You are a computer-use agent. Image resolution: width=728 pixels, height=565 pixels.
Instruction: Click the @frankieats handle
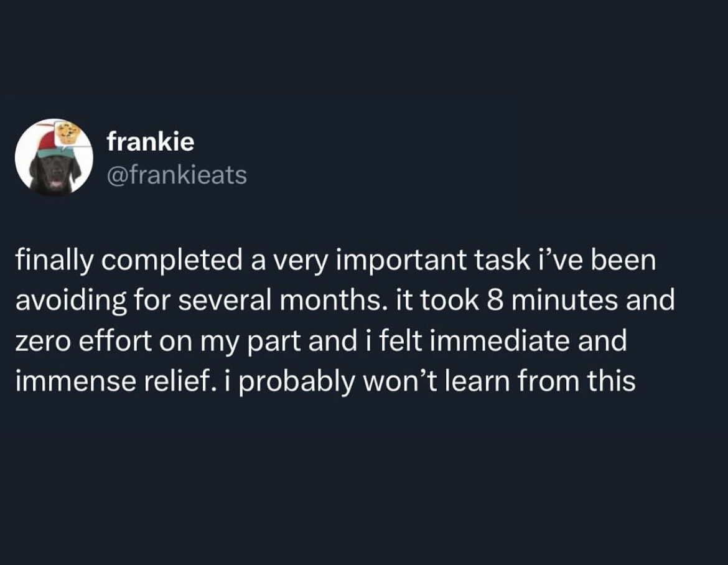tap(177, 175)
